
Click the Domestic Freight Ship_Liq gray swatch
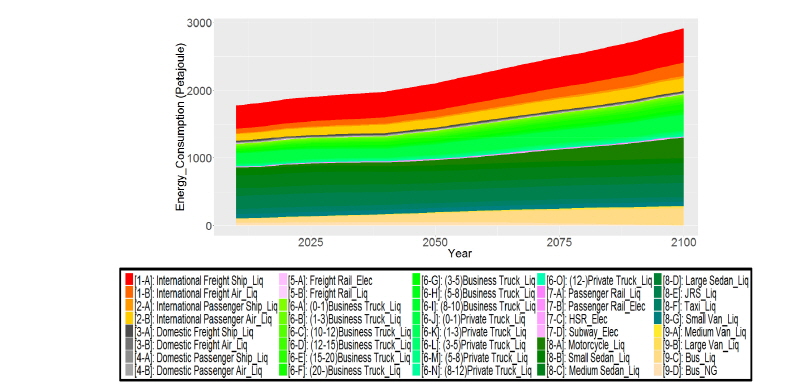click(129, 331)
